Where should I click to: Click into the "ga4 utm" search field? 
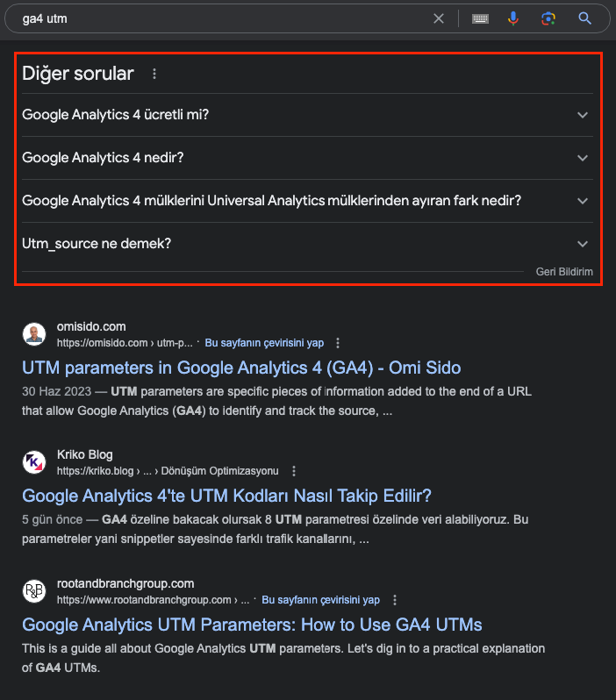coord(219,18)
